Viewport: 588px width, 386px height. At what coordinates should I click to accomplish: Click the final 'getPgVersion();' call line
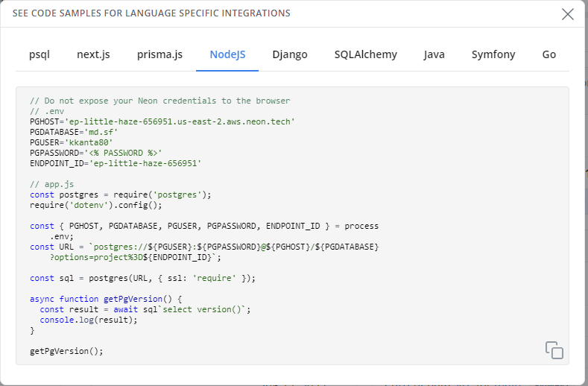pyautogui.click(x=66, y=351)
